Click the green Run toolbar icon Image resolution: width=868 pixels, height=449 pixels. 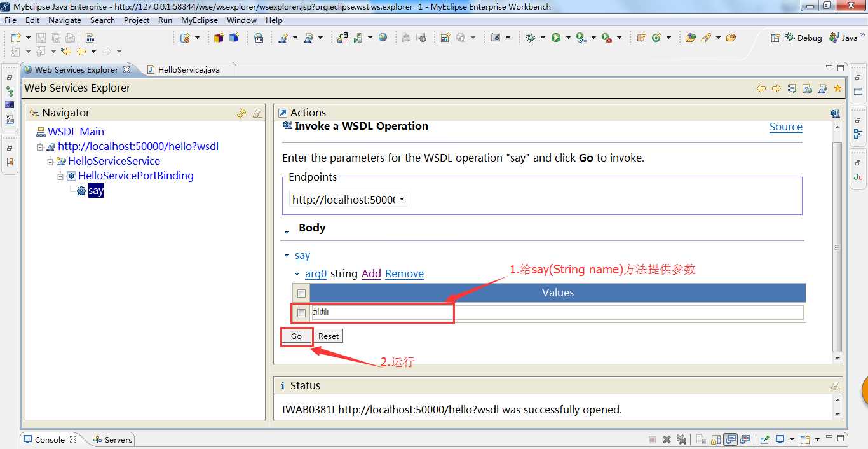tap(556, 38)
